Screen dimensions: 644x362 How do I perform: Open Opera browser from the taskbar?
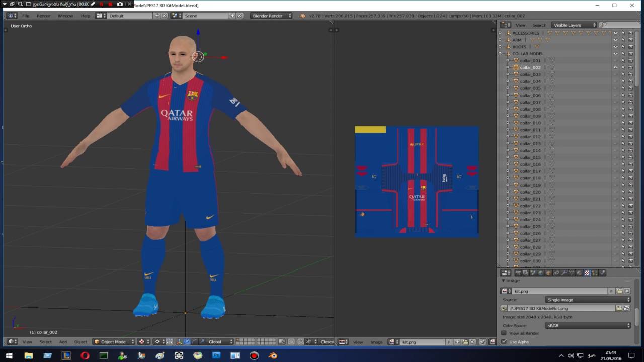tap(85, 355)
